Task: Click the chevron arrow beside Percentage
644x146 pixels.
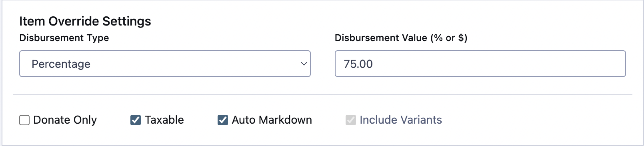Action: click(304, 63)
